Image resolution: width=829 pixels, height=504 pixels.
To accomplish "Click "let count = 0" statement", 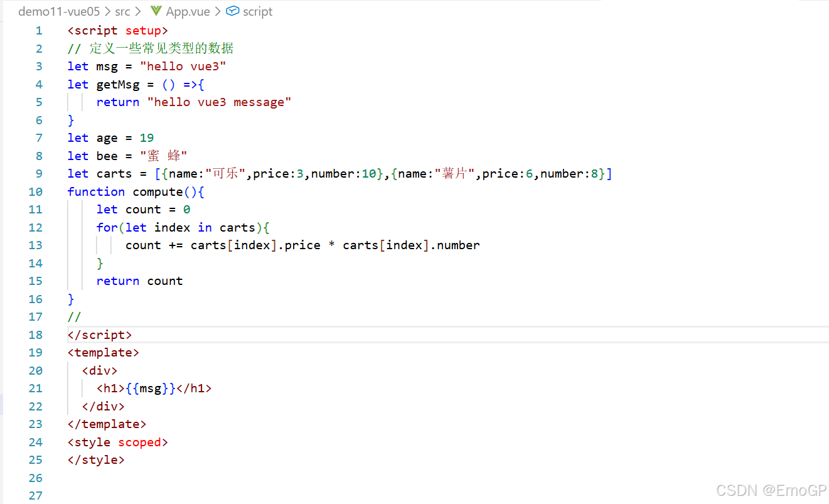I will click(x=143, y=210).
